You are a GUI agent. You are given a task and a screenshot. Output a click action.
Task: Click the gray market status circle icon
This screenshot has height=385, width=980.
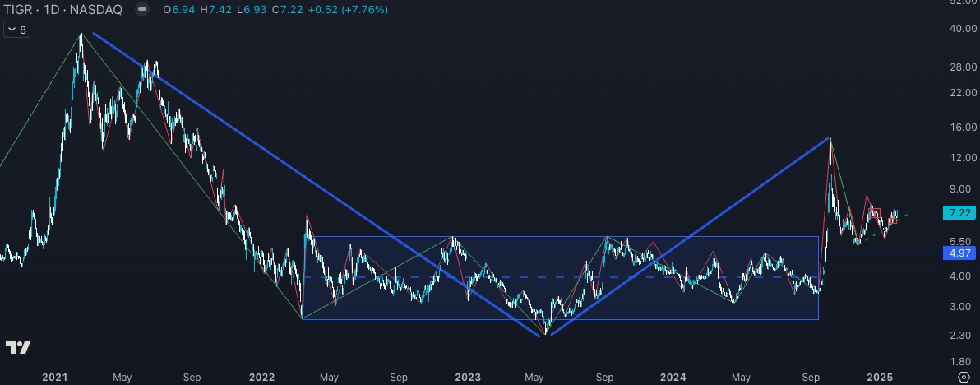142,10
